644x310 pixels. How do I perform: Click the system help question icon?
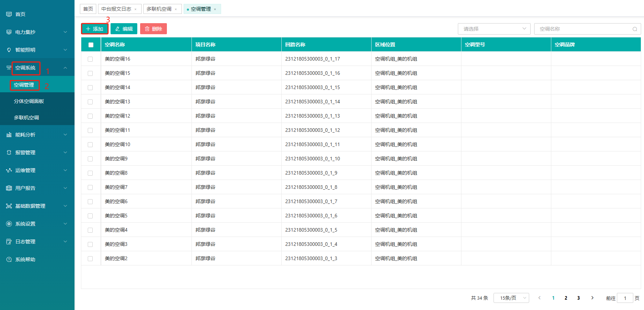tap(9, 259)
